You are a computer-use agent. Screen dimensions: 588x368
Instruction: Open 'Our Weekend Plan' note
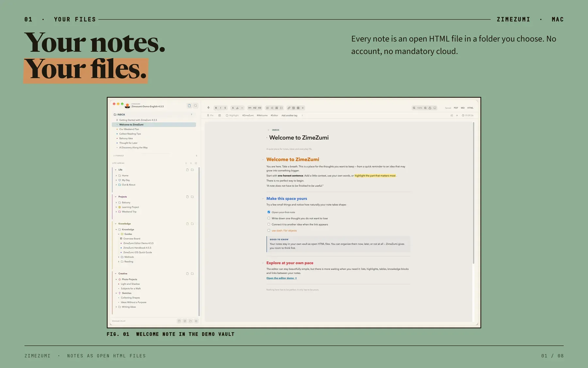click(x=129, y=129)
